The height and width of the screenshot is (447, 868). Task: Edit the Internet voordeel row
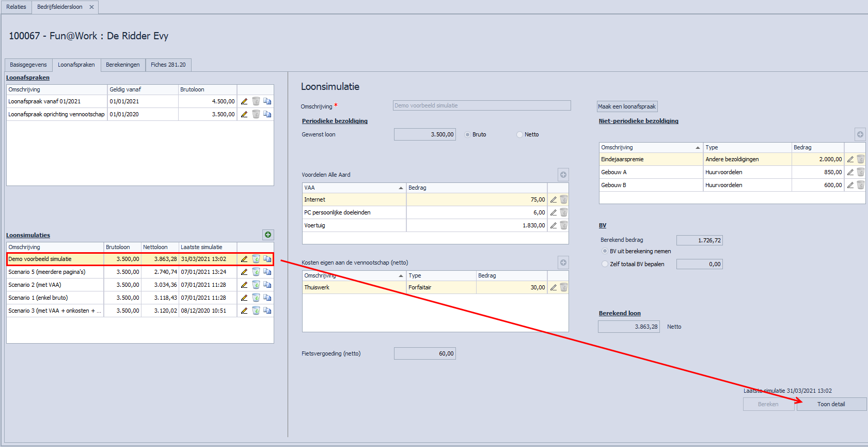[553, 199]
